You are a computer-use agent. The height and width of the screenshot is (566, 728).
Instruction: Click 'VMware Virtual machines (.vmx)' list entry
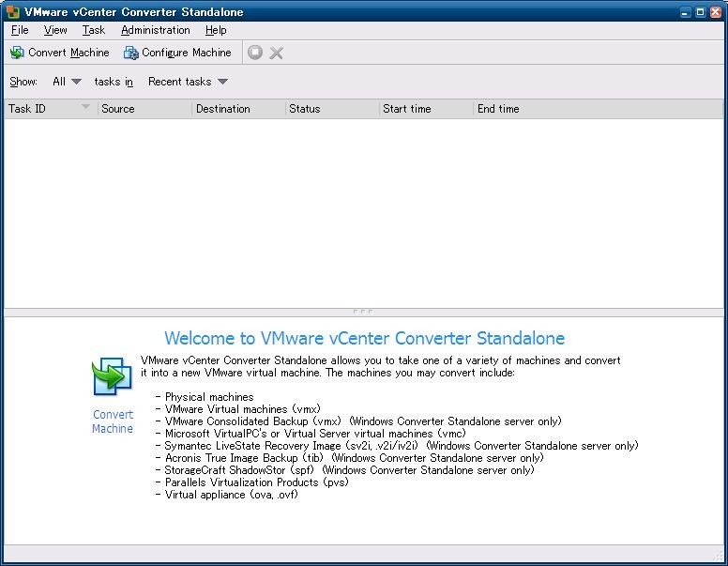pos(243,409)
